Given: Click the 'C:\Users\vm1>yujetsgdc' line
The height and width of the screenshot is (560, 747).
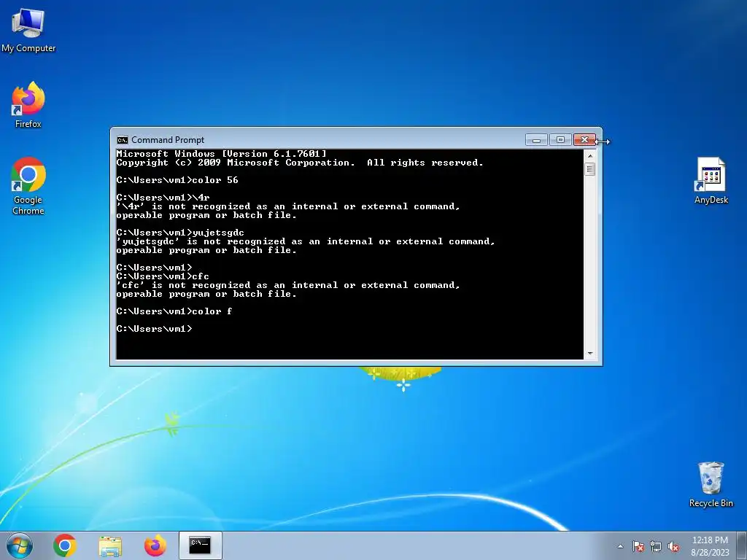Looking at the screenshot, I should [180, 233].
